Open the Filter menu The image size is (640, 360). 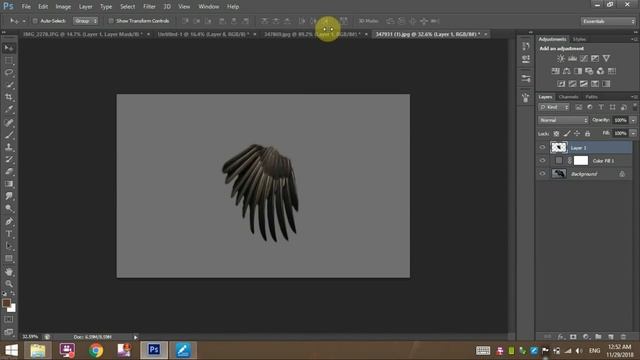(149, 7)
